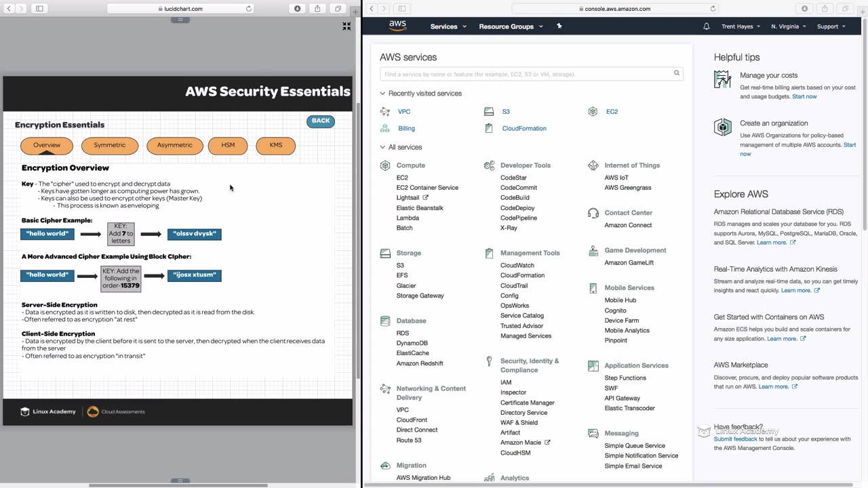Click the VPC icon under recently visited services

click(x=385, y=111)
